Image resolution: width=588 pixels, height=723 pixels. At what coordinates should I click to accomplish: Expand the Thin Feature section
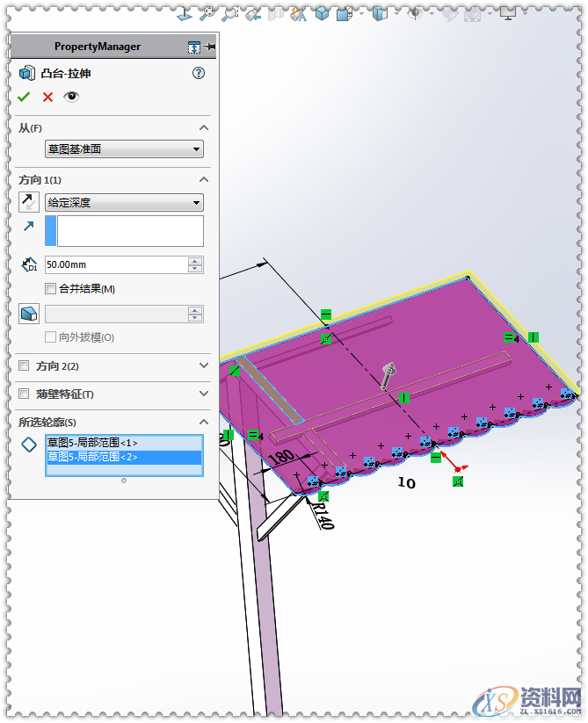pos(204,394)
